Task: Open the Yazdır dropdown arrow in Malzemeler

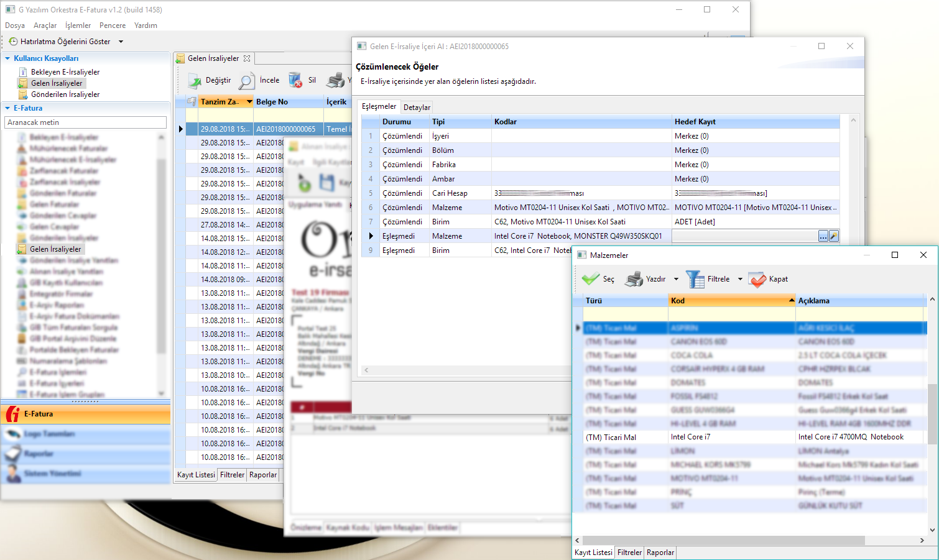Action: click(x=676, y=279)
